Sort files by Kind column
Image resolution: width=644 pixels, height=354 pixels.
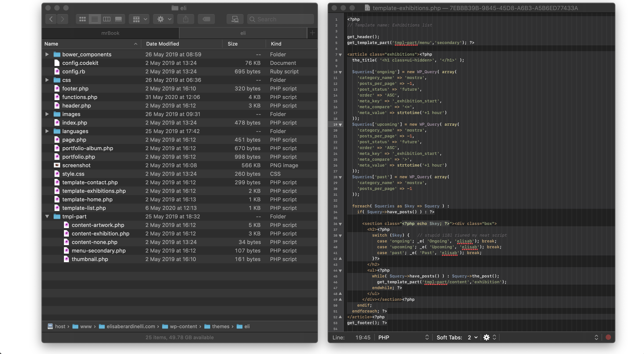(x=292, y=44)
